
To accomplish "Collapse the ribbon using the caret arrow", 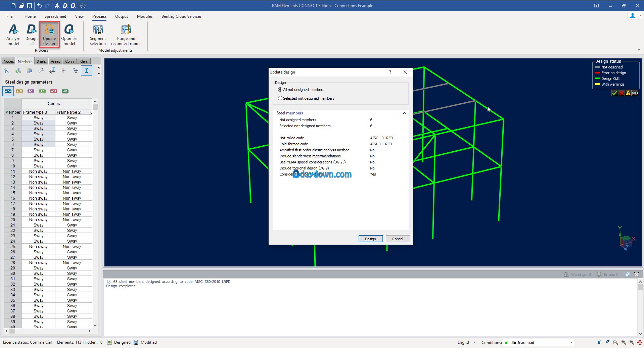I will [638, 50].
